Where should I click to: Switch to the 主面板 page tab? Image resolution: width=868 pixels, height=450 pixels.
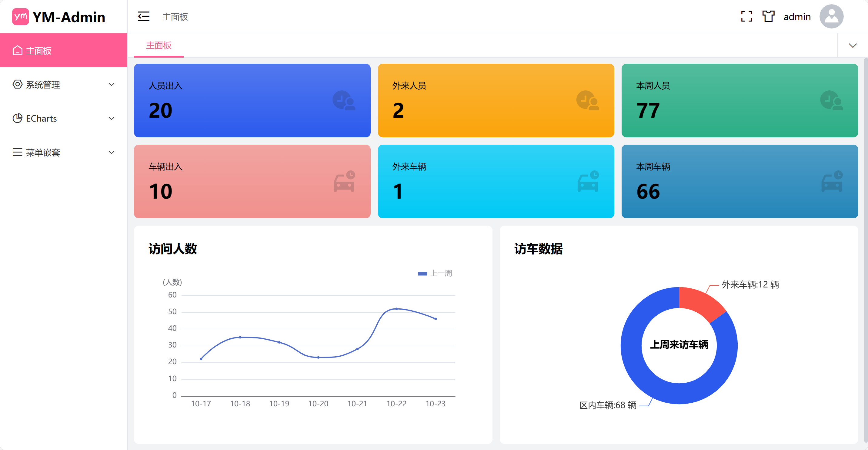coord(159,45)
